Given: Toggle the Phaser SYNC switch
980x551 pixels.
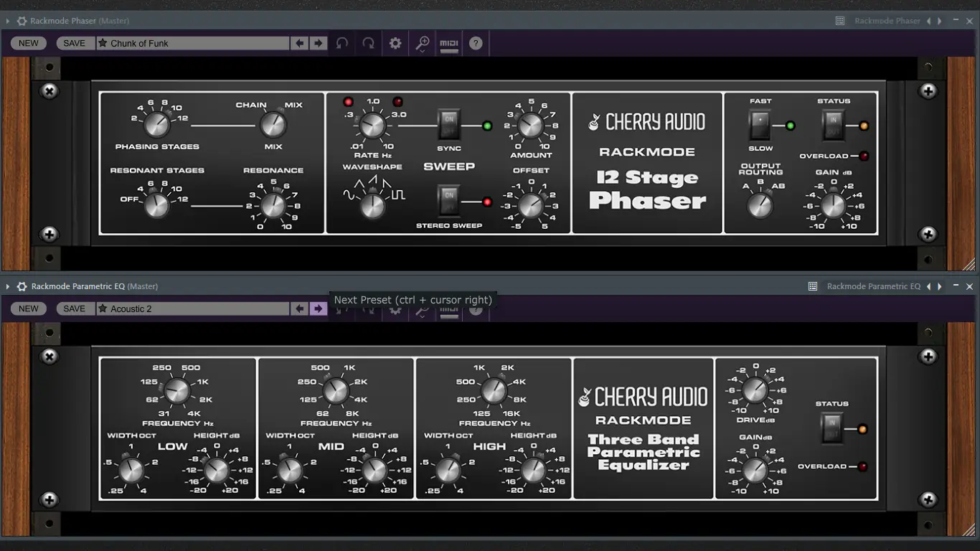Looking at the screenshot, I should pyautogui.click(x=449, y=126).
